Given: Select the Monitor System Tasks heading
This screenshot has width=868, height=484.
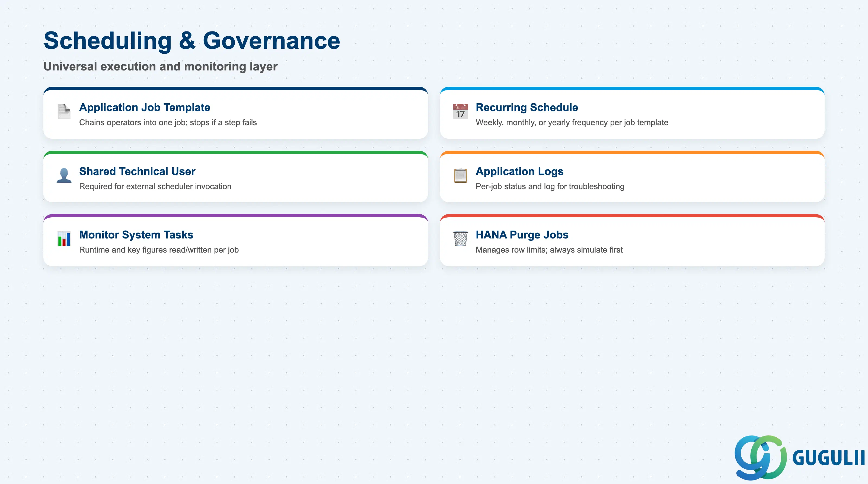Looking at the screenshot, I should [136, 235].
